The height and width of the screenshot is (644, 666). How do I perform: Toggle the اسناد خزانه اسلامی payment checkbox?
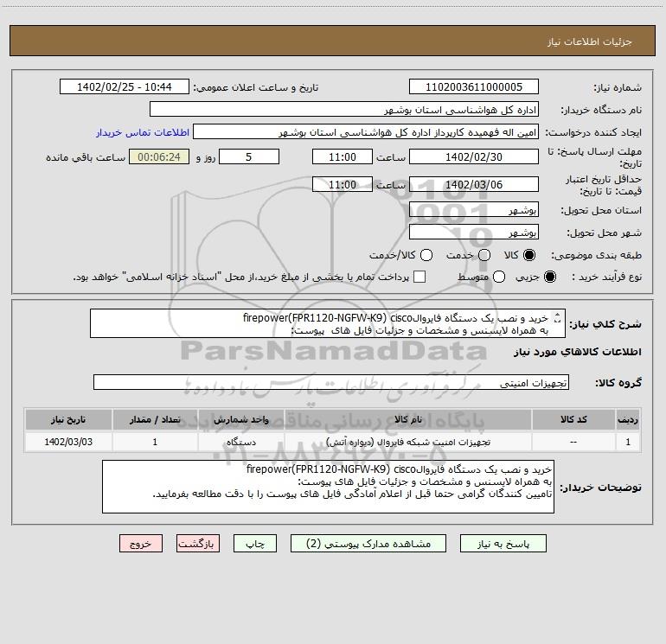[419, 277]
